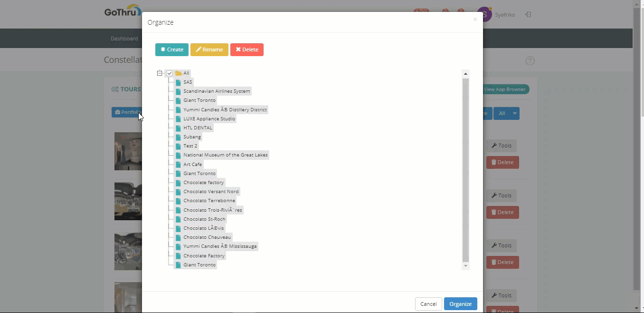Click the file icon beside SAS
The height and width of the screenshot is (313, 644).
[x=178, y=82]
